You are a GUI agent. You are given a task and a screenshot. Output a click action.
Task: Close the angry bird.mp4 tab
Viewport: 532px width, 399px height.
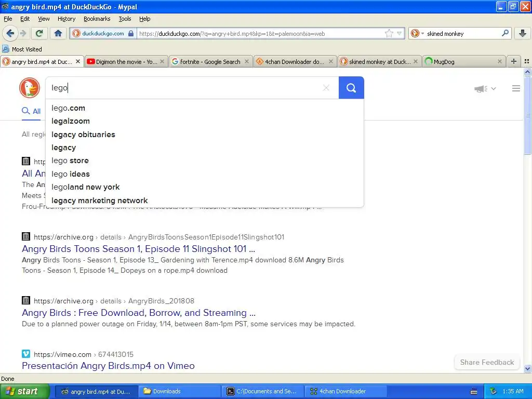tap(78, 61)
